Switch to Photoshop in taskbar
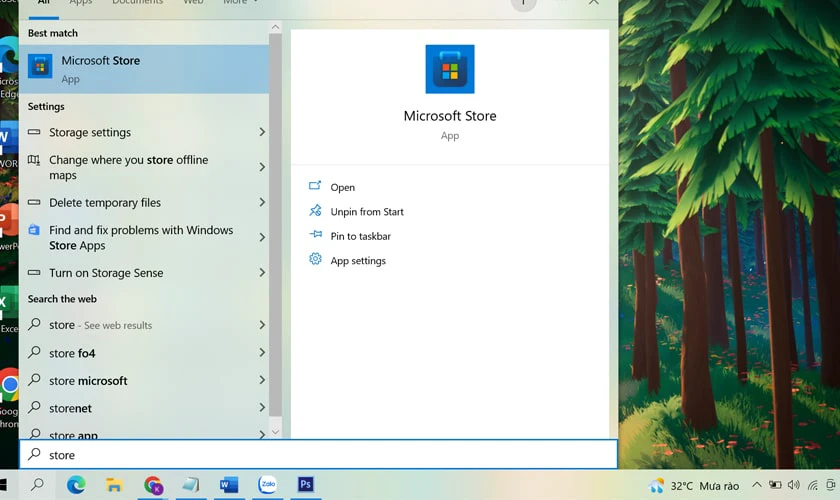The width and height of the screenshot is (840, 500). 305,484
